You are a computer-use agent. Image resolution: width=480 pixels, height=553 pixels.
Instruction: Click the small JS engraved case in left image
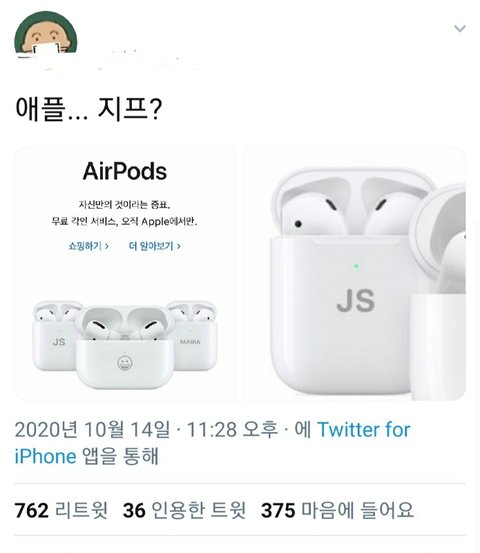point(56,335)
